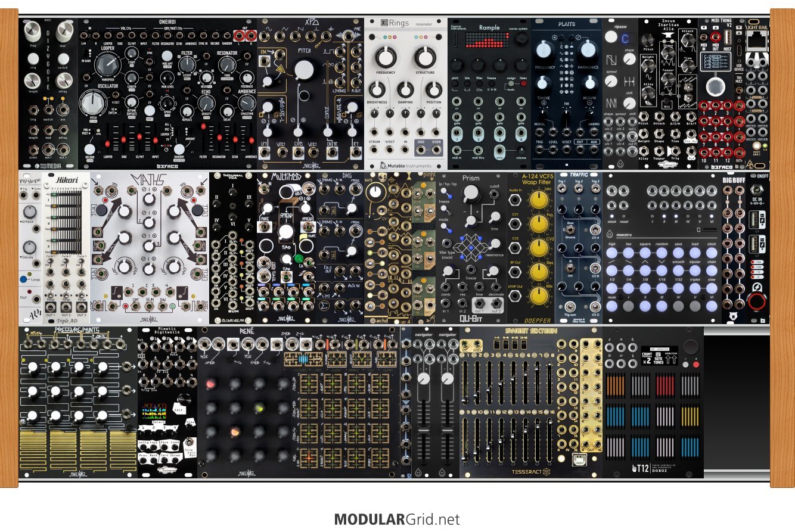This screenshot has height=532, width=795.
Task: Click the maestro load button
Action: click(x=695, y=253)
